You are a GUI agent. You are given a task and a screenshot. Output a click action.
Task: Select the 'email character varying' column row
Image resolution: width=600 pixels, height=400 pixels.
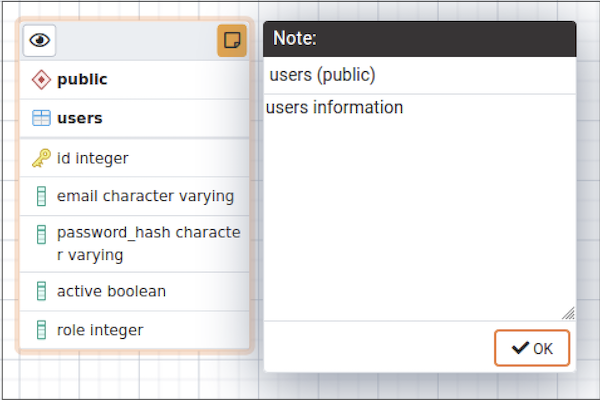pyautogui.click(x=134, y=196)
